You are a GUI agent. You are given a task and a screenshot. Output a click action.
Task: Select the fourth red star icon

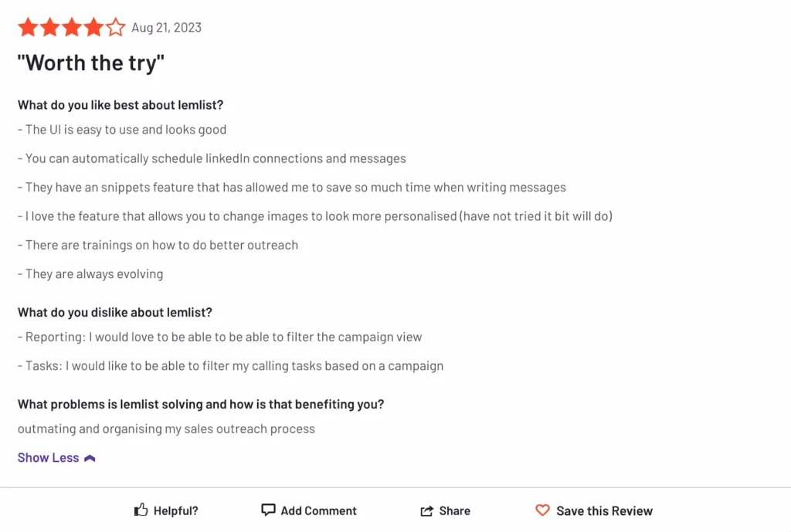pyautogui.click(x=93, y=27)
